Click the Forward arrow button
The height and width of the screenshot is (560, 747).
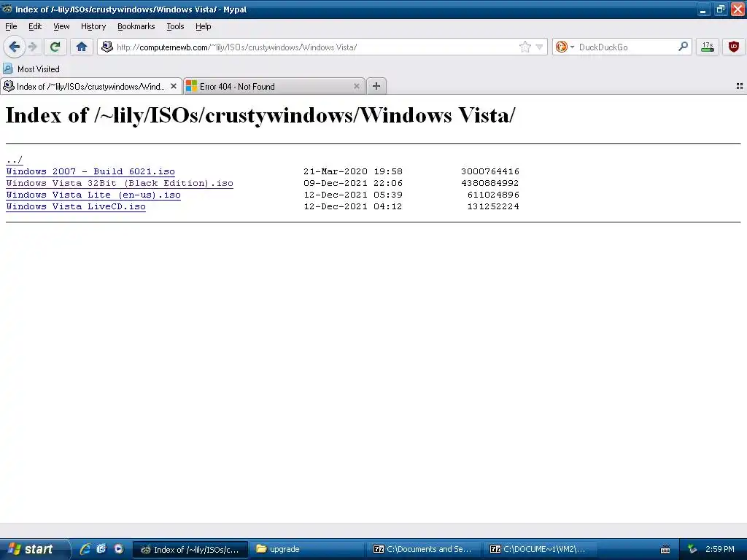(x=32, y=47)
